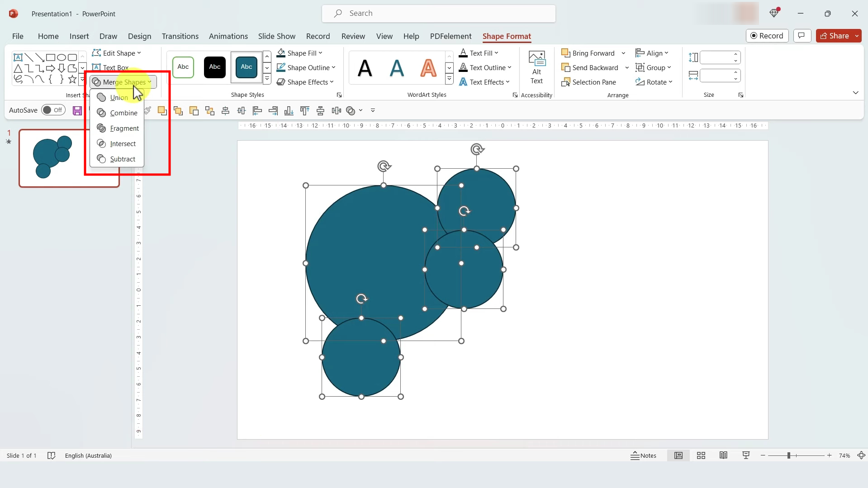This screenshot has width=868, height=488.
Task: Select the star shape in shapes gallery
Action: pos(72,79)
